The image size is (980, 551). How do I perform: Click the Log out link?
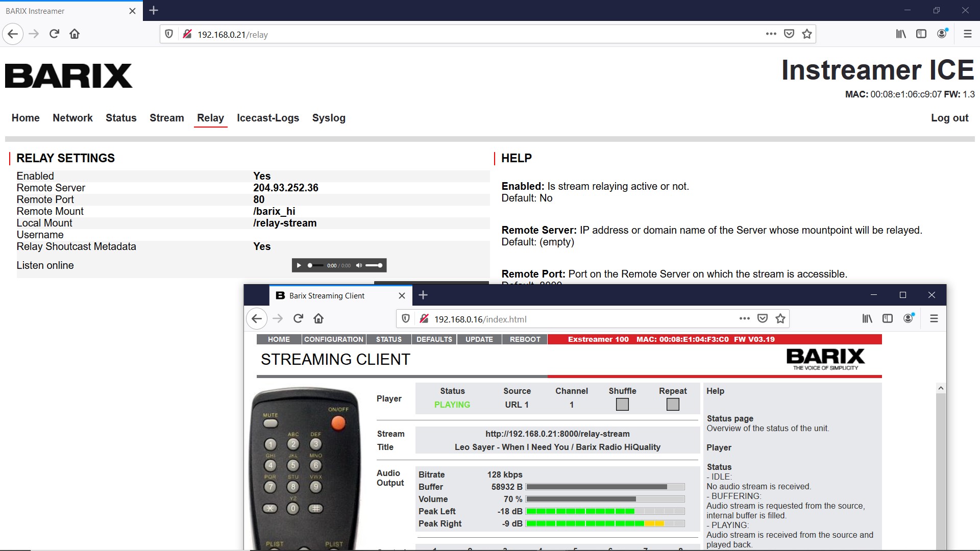tap(949, 118)
